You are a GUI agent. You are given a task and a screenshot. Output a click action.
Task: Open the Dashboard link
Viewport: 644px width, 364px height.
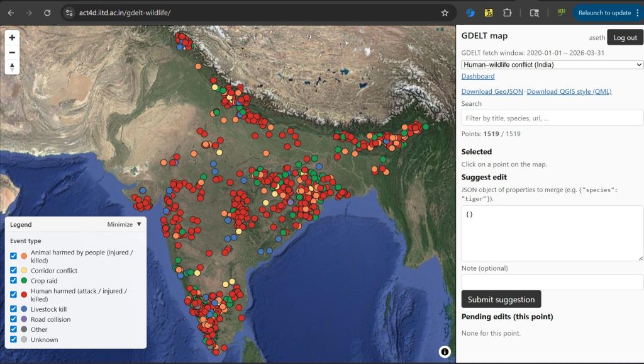[478, 76]
